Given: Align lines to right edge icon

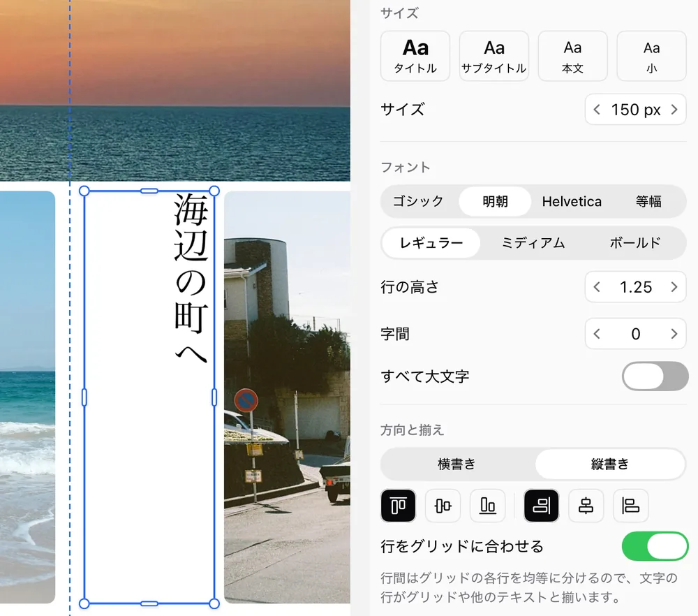Looking at the screenshot, I should pyautogui.click(x=542, y=506).
